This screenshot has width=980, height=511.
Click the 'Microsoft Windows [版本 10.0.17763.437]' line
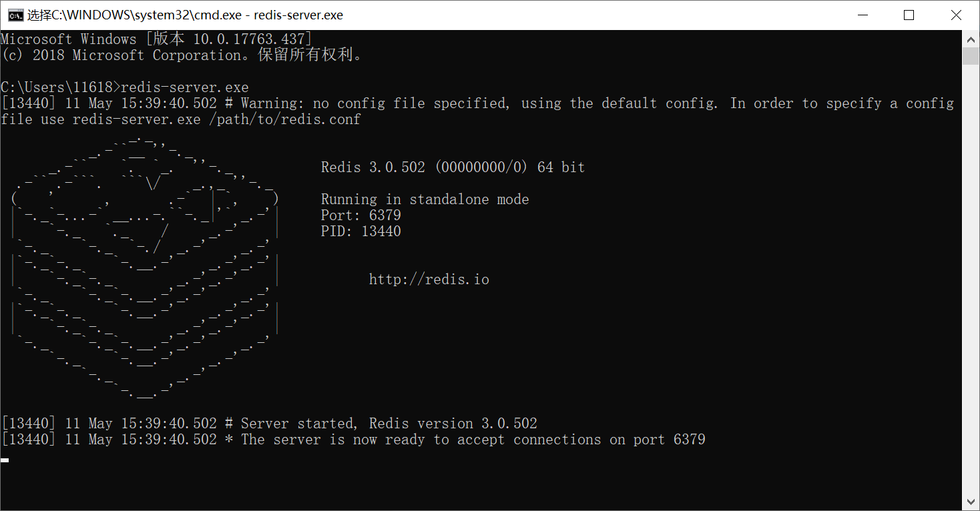click(x=156, y=39)
